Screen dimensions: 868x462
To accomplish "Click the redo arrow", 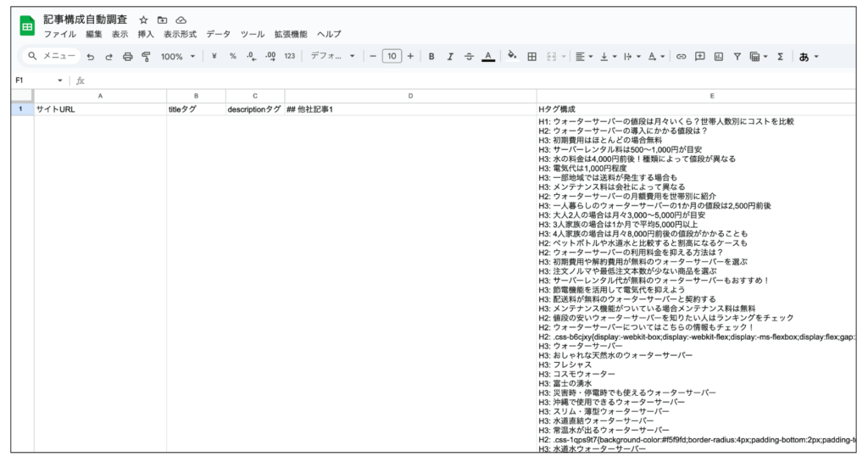I will point(109,57).
